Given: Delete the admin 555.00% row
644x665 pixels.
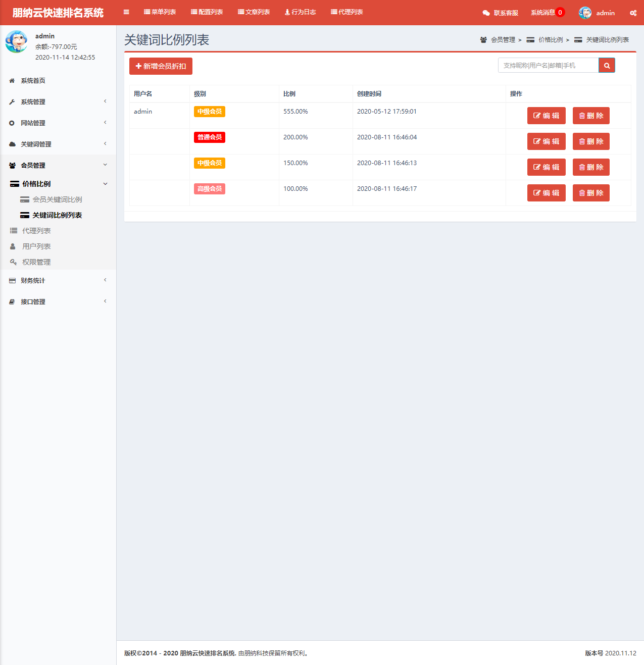Looking at the screenshot, I should (x=591, y=116).
